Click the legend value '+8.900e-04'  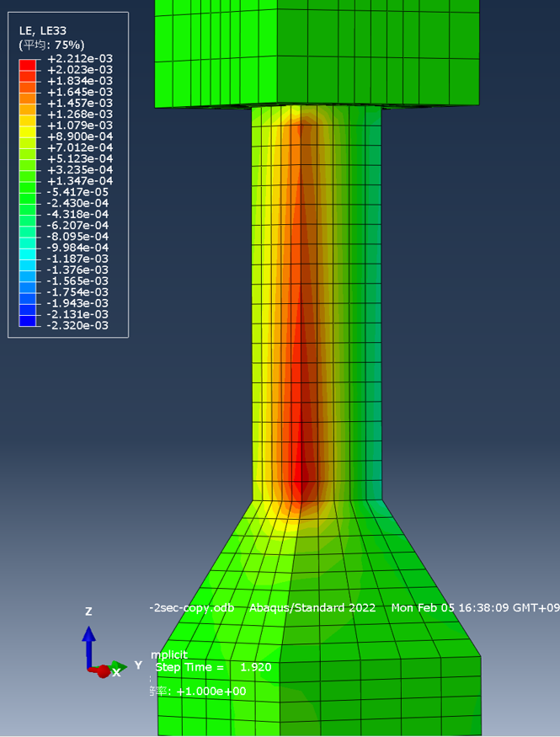(x=80, y=136)
